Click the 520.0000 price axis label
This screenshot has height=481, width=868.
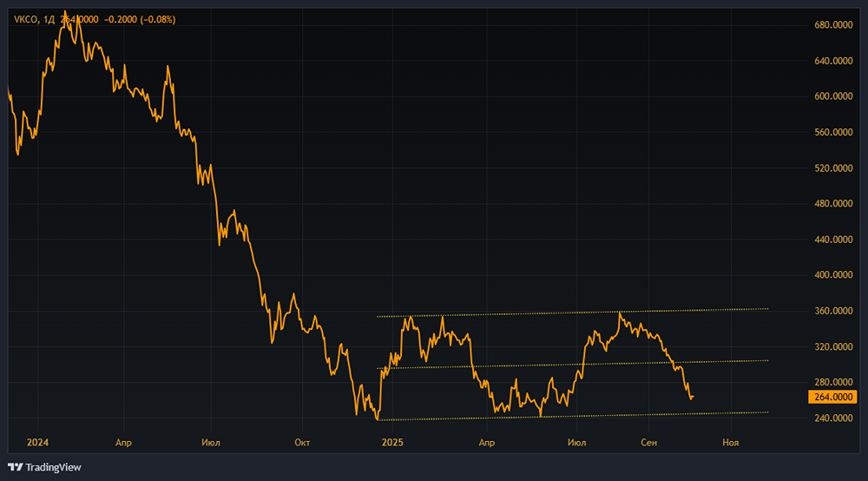833,168
